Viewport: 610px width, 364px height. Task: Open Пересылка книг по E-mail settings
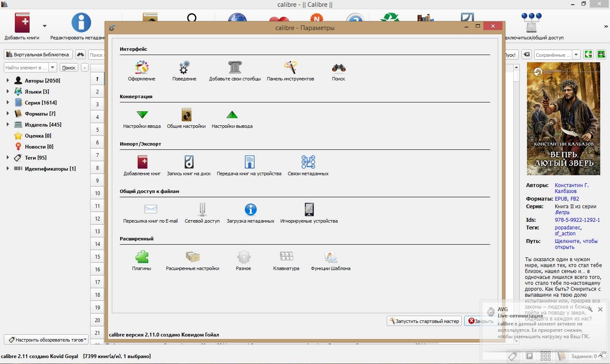(150, 213)
